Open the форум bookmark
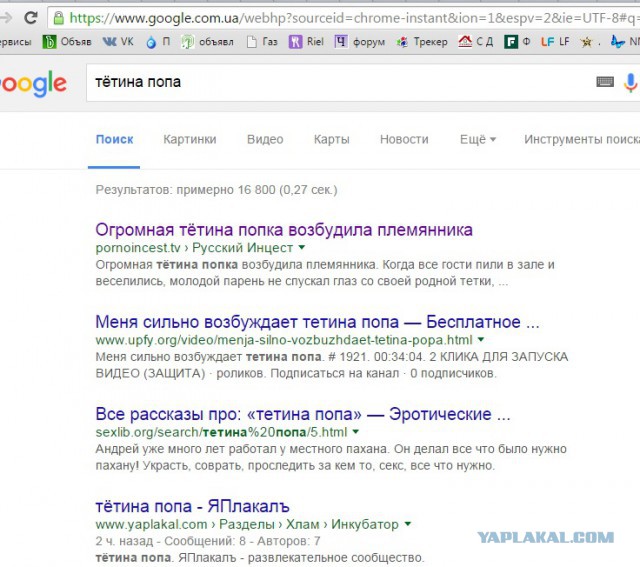The width and height of the screenshot is (640, 567). coord(360,42)
